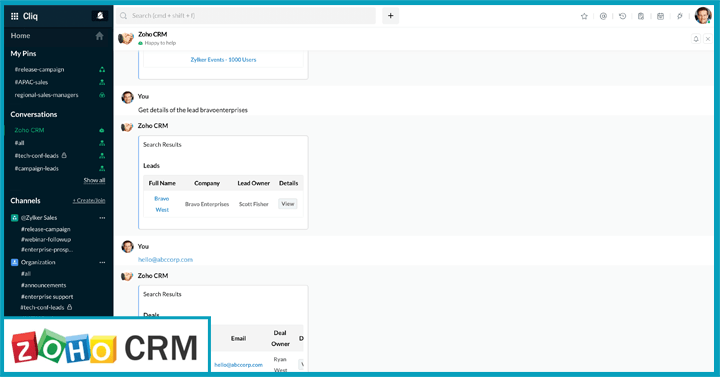Click hello@abccorp.com link in your message
This screenshot has height=377, width=720.
click(x=165, y=259)
